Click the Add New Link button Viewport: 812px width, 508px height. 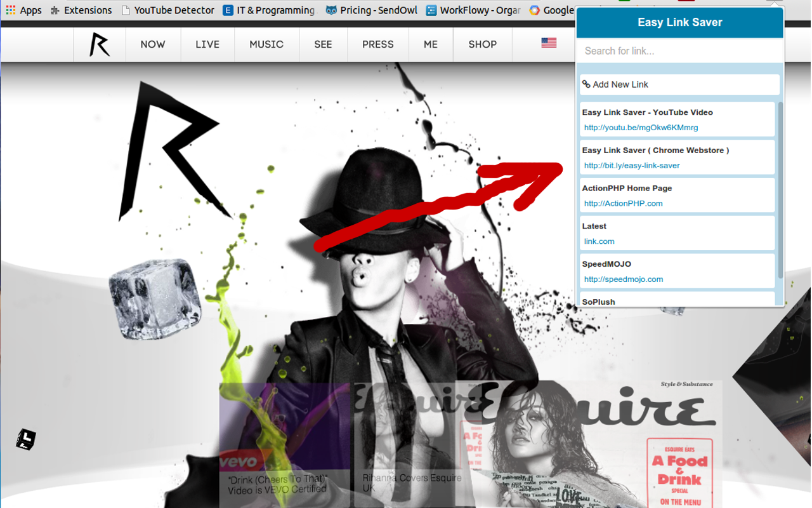pos(679,84)
